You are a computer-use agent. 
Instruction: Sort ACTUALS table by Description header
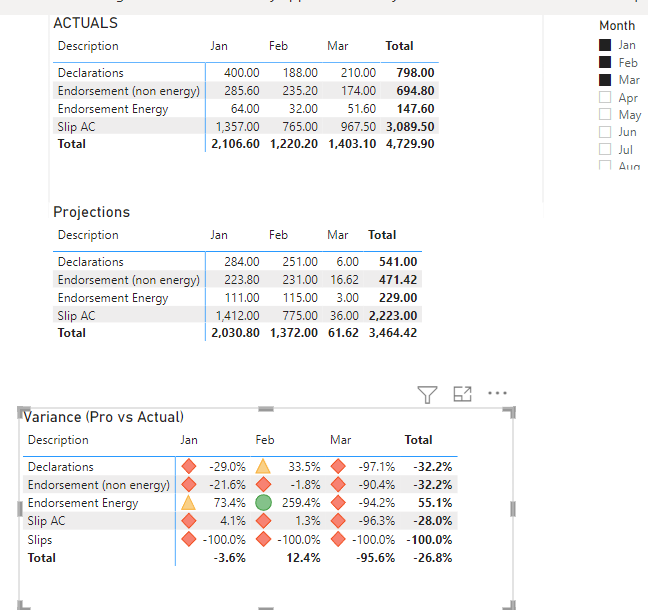(x=88, y=46)
